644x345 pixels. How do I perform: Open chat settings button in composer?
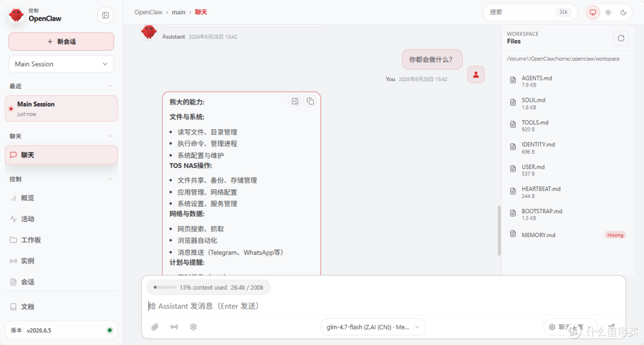pos(570,327)
